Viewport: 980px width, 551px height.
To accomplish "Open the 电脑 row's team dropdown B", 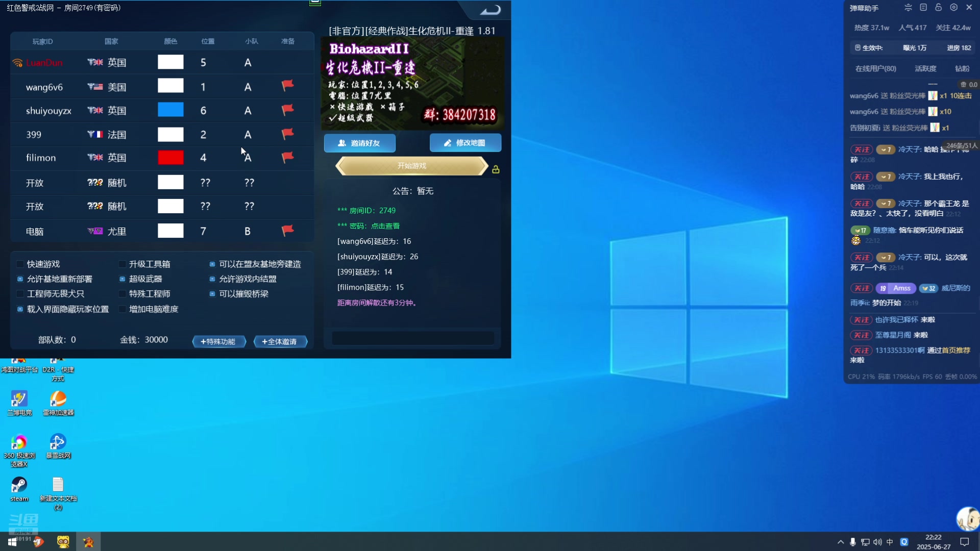I will (x=248, y=231).
